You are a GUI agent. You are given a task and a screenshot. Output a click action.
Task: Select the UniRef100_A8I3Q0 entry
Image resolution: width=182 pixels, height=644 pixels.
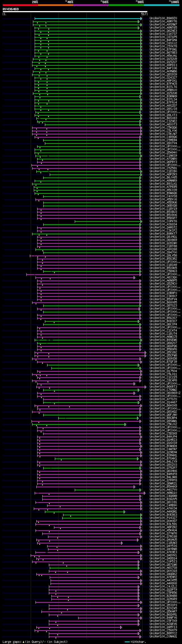tap(163, 278)
